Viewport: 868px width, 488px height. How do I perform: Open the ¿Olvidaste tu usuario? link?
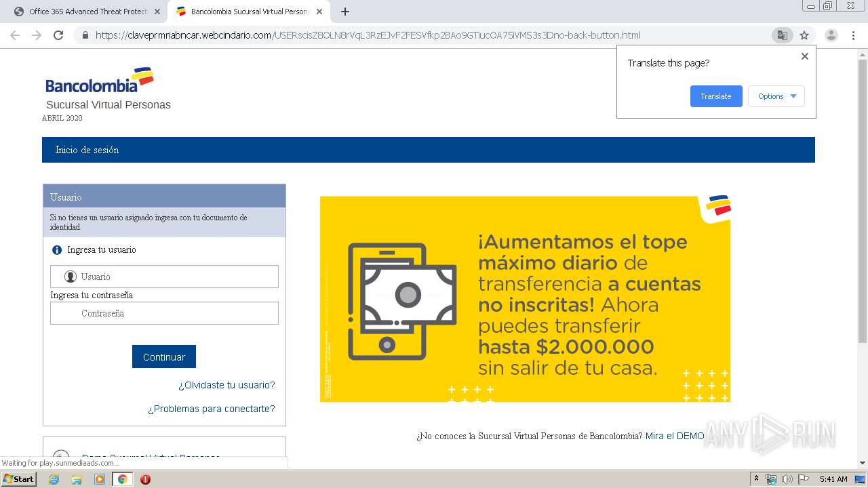226,385
